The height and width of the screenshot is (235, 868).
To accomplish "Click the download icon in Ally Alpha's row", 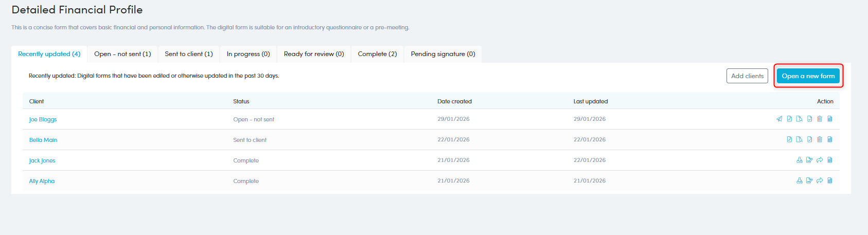I will (x=799, y=180).
